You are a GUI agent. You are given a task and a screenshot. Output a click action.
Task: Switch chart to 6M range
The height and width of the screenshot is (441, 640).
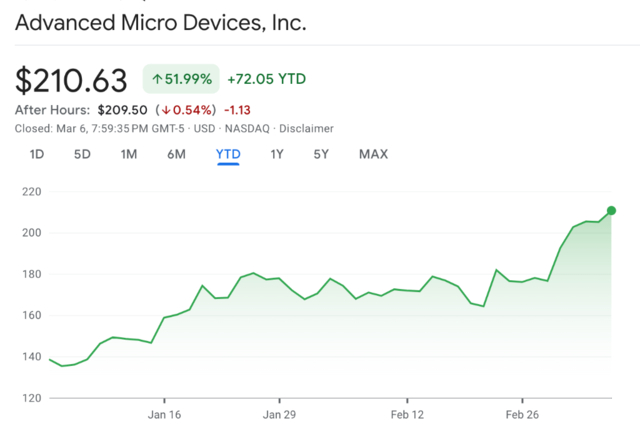tap(176, 154)
